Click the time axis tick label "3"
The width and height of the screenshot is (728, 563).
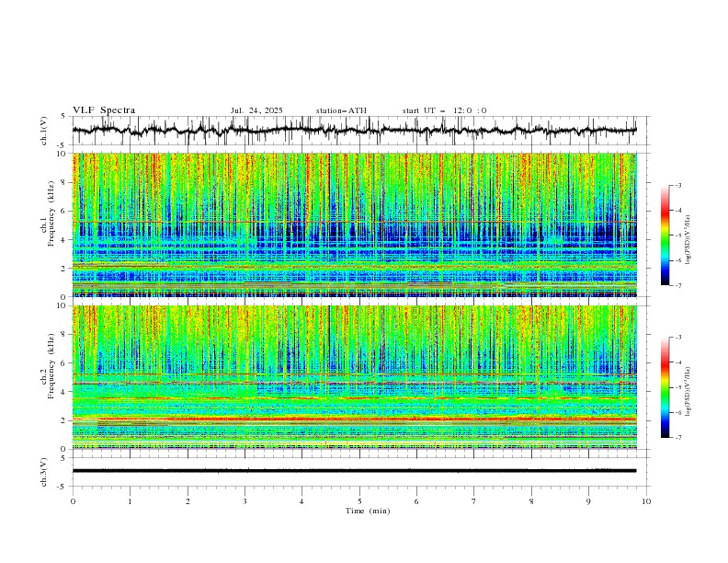click(245, 501)
